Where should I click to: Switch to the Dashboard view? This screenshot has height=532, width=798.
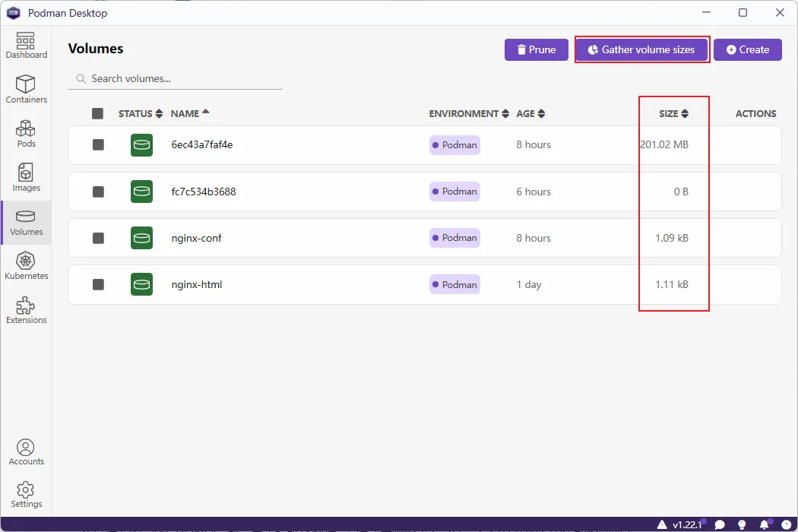[x=26, y=45]
